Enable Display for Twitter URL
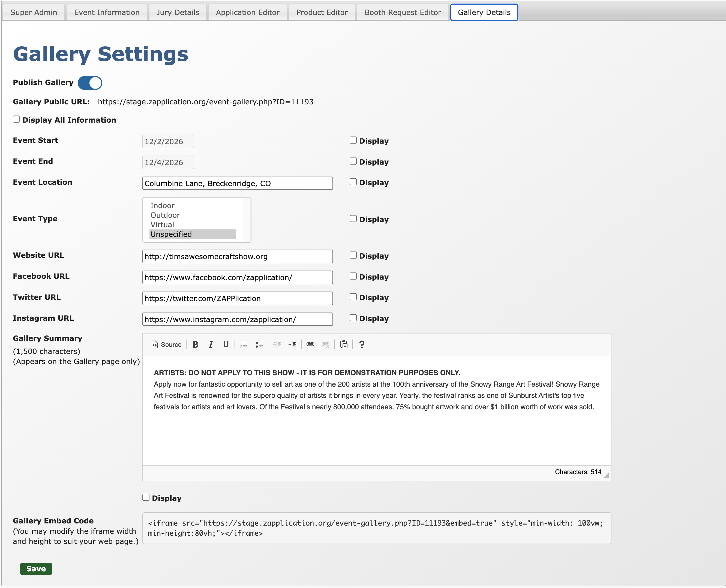 point(353,297)
